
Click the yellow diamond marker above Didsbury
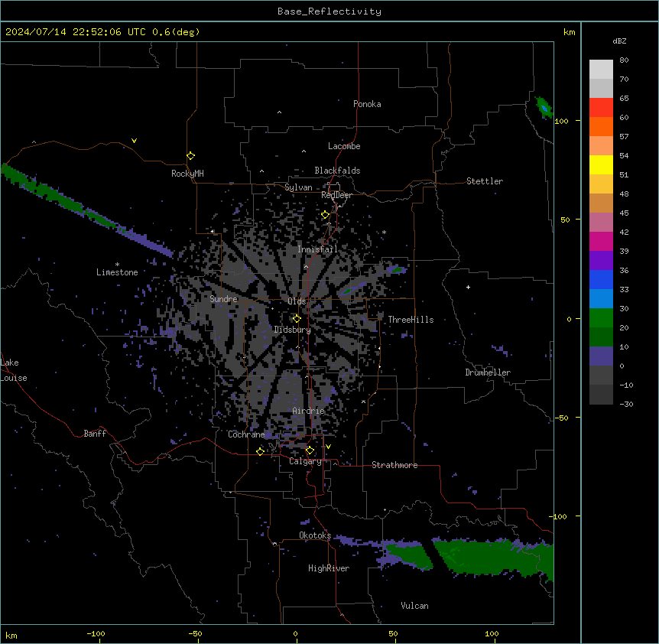point(297,319)
